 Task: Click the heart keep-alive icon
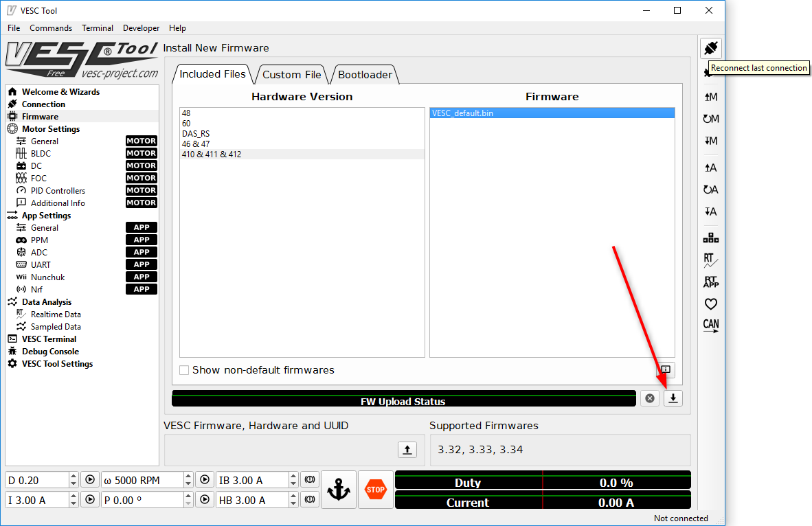710,304
